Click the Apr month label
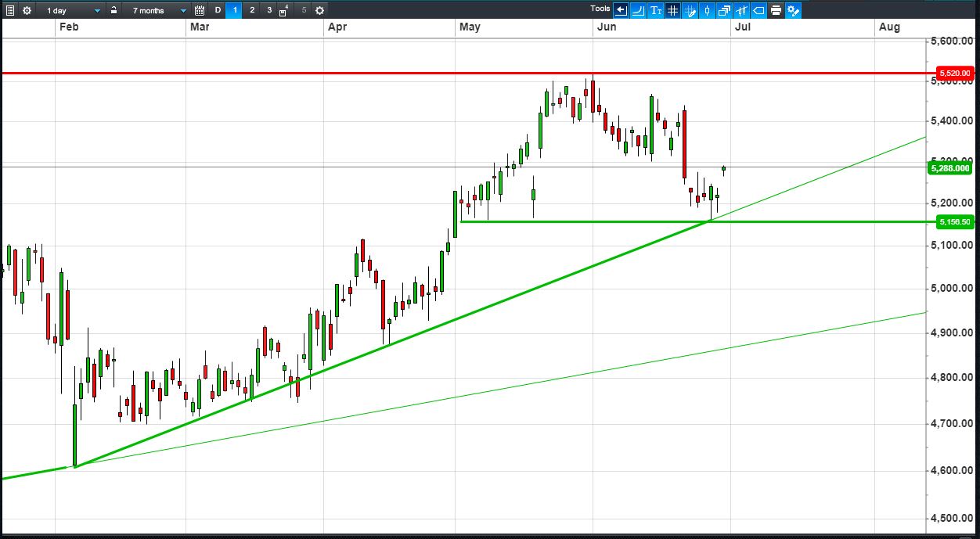 pos(337,27)
